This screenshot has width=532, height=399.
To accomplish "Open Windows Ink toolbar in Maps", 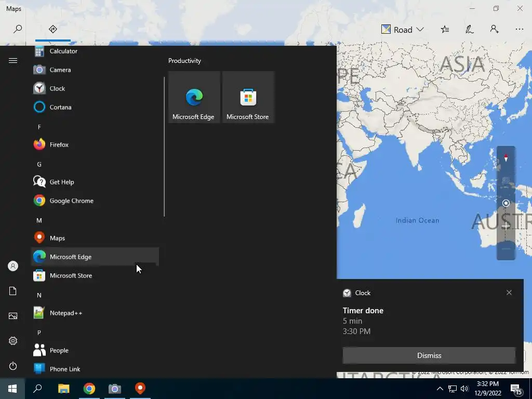I will click(470, 30).
